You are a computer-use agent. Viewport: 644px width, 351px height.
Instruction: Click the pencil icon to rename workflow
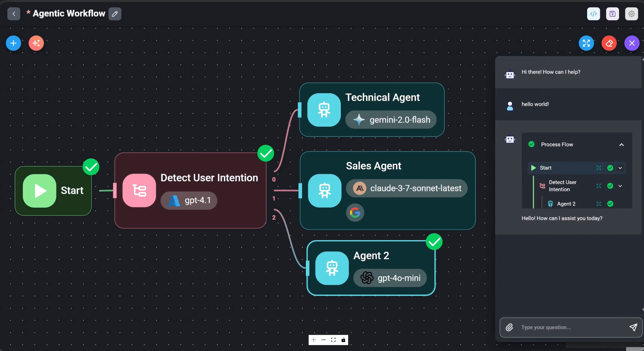(115, 14)
